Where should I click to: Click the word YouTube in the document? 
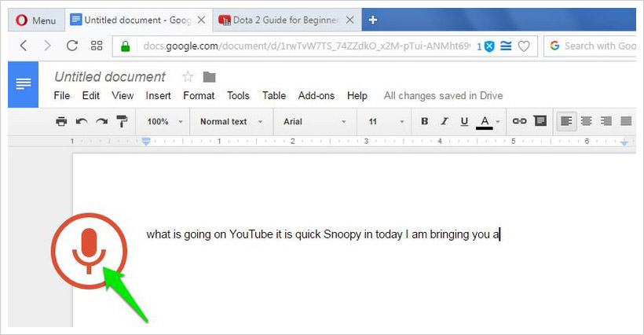pos(251,234)
